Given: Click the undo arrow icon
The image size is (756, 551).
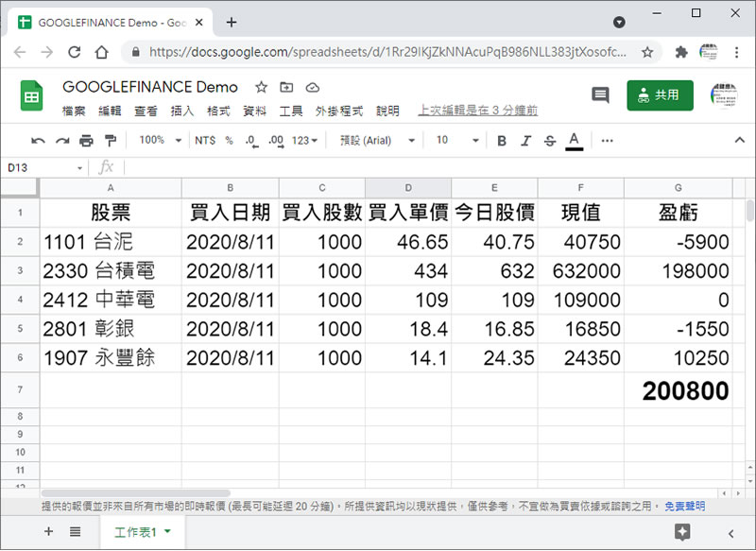Looking at the screenshot, I should (x=38, y=141).
